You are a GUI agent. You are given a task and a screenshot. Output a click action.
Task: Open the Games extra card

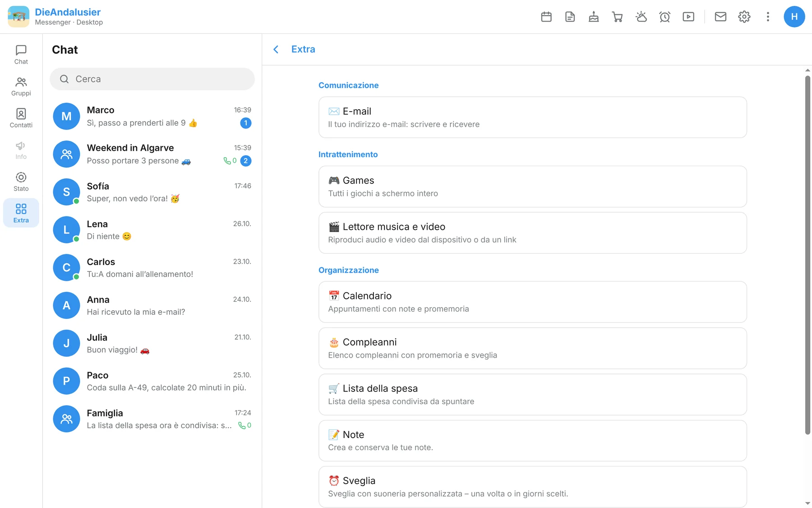pos(532,186)
